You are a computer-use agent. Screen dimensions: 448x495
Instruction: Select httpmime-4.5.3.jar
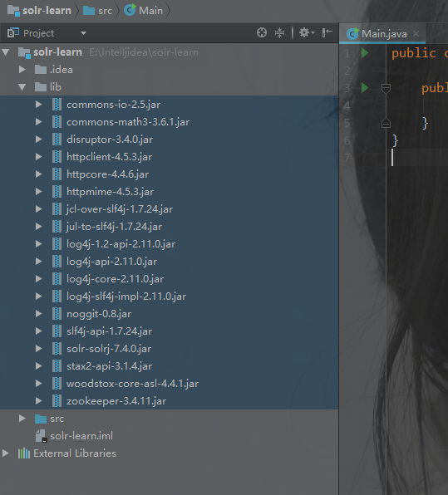110,191
